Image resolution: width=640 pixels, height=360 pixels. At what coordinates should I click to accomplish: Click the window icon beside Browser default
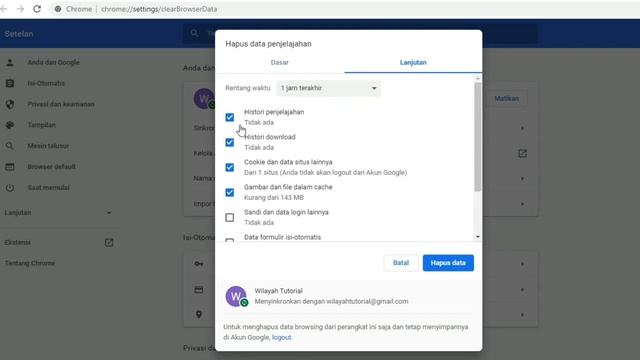[10, 167]
